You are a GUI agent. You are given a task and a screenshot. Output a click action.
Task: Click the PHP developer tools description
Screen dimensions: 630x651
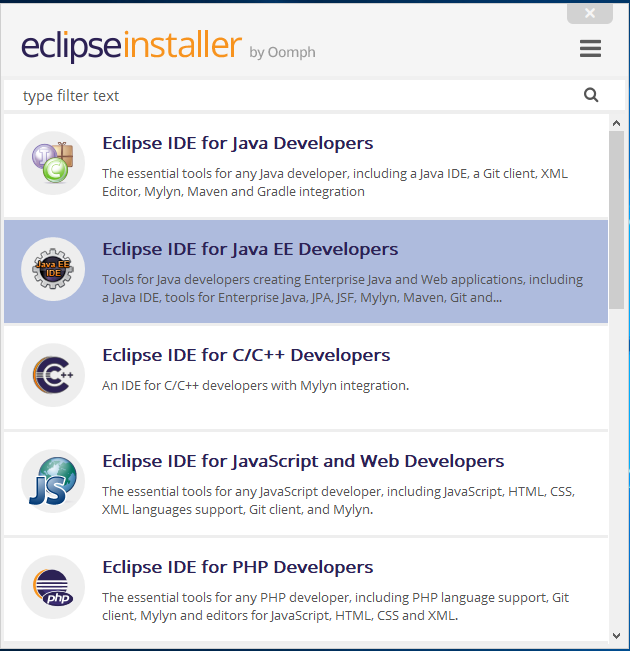pyautogui.click(x=336, y=606)
